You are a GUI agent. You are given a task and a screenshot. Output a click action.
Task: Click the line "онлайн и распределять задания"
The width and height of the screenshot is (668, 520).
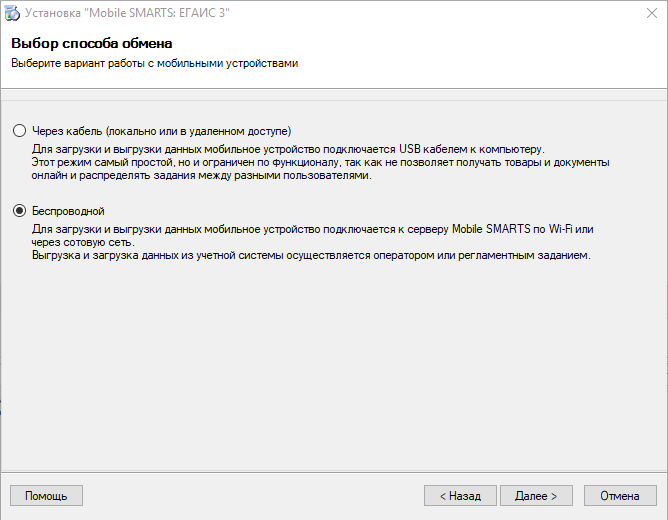(x=202, y=175)
